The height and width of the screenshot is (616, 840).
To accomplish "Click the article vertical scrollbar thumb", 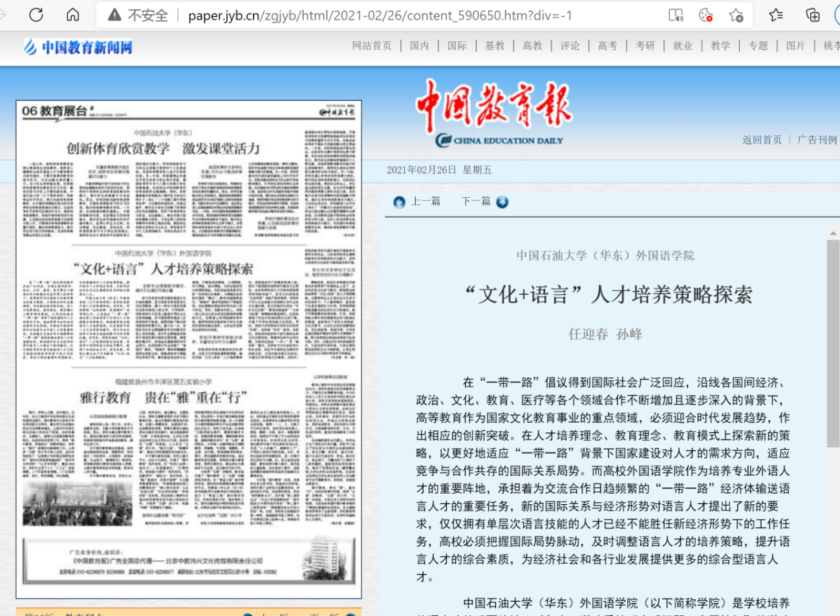I will [x=833, y=343].
